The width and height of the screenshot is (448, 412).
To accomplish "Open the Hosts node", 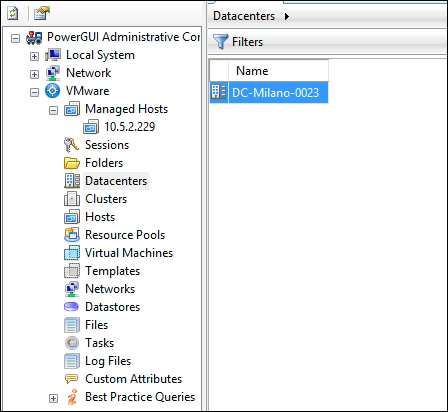I will click(100, 217).
